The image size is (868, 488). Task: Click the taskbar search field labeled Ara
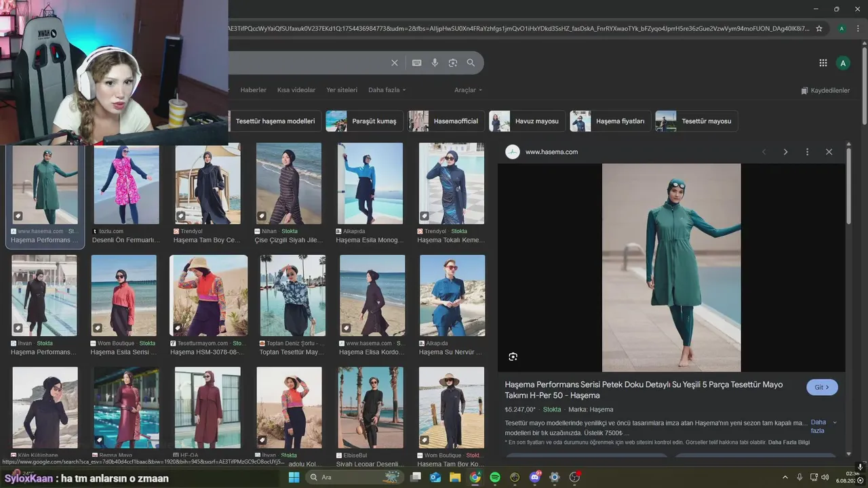click(355, 477)
